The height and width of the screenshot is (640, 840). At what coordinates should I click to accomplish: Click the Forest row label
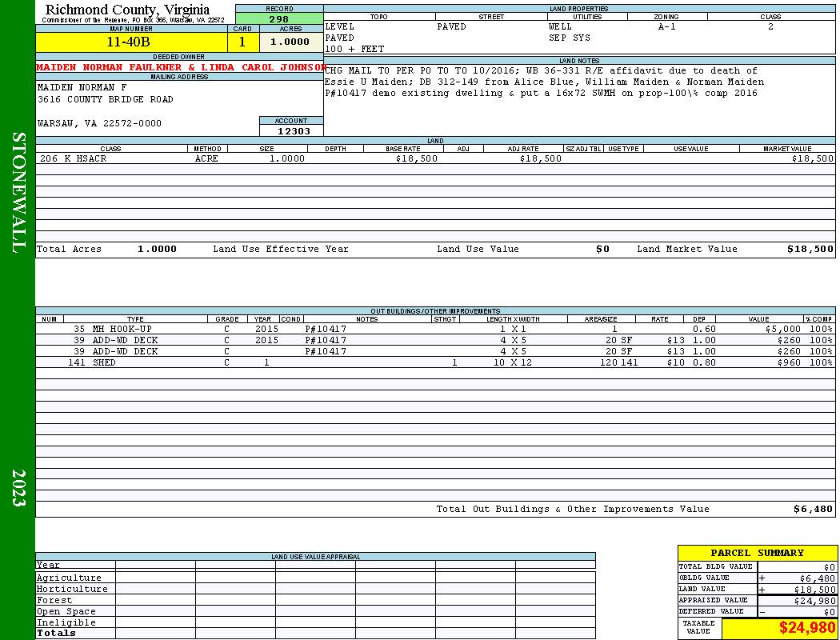pos(54,600)
